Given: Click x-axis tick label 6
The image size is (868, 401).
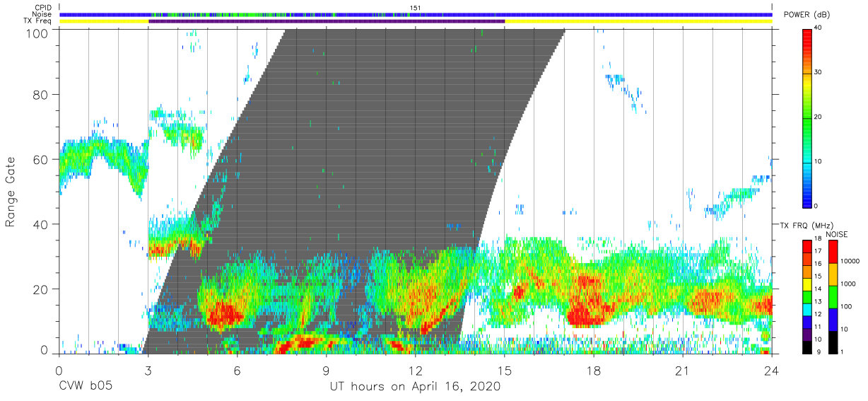Looking at the screenshot, I should coord(237,371).
